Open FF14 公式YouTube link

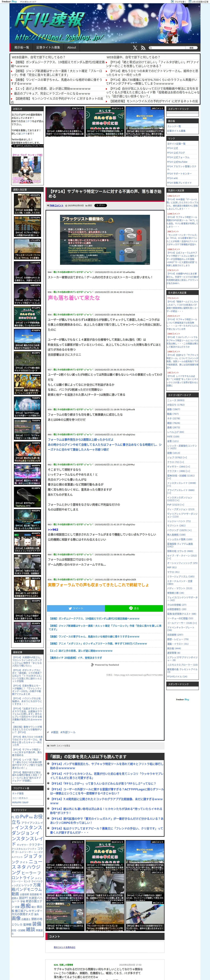(x=177, y=162)
